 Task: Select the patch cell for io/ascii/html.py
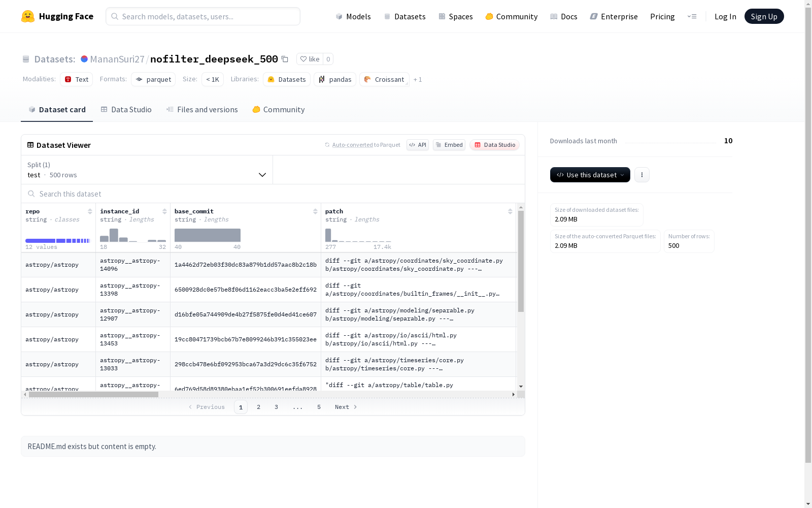(419, 339)
